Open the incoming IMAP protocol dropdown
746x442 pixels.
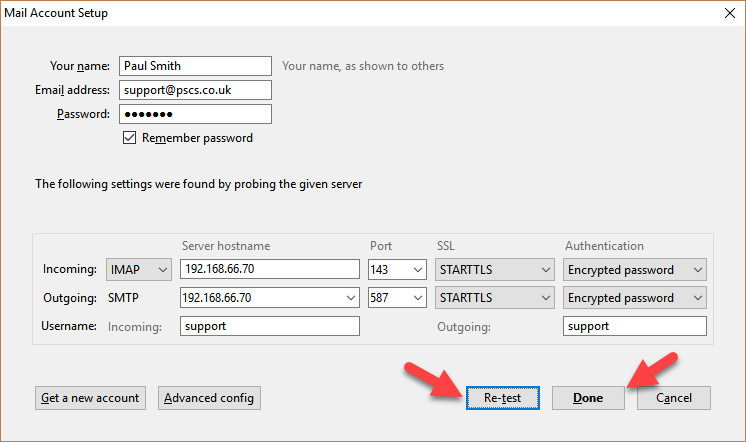(x=138, y=270)
